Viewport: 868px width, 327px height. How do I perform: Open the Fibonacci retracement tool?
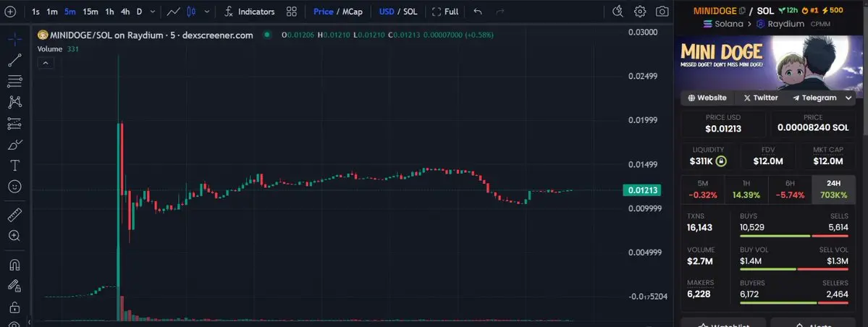(x=15, y=81)
